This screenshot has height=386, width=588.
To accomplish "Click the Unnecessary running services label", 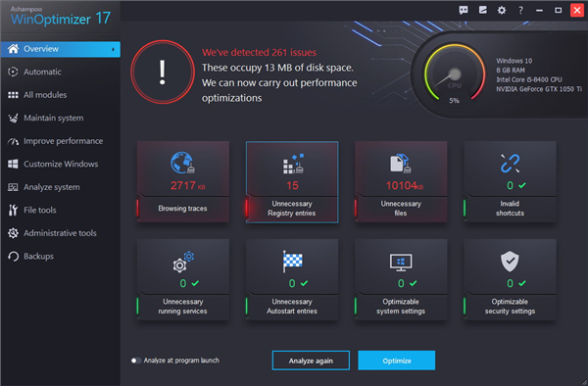I will [182, 307].
